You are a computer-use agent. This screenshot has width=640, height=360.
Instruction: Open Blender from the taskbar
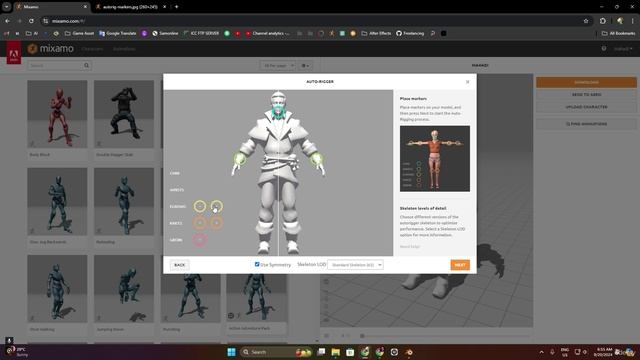(409, 352)
